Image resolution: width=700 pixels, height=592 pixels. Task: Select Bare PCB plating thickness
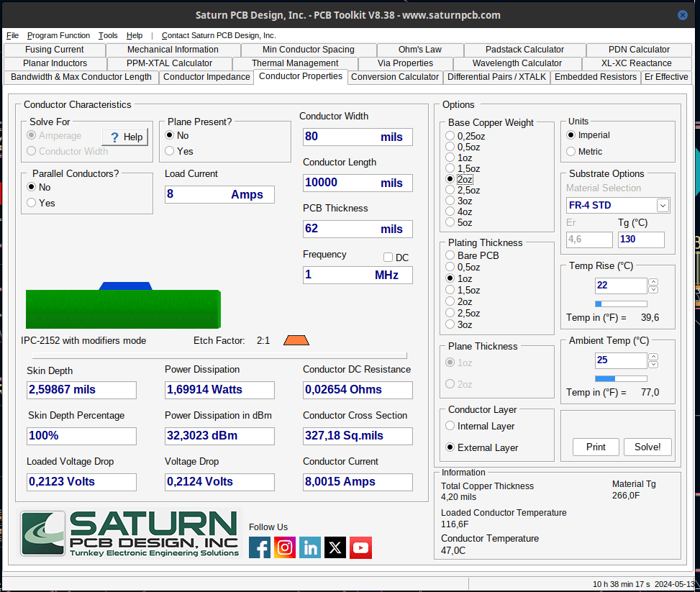(x=473, y=255)
